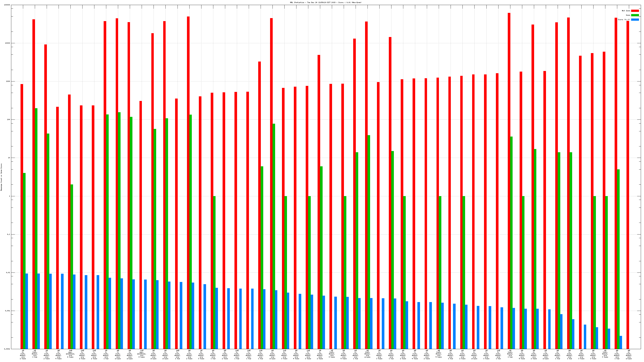Click the '14@ 3. list.dnswl.org 1 hop' label
This screenshot has height=362, width=644.
click(x=177, y=355)
